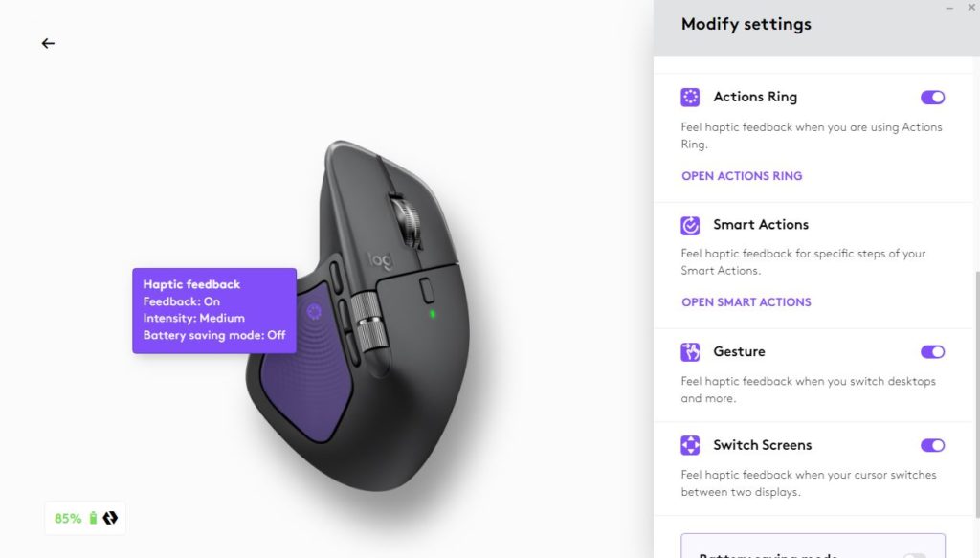The image size is (980, 558).
Task: Click the mouse scroll wheel
Action: [407, 222]
